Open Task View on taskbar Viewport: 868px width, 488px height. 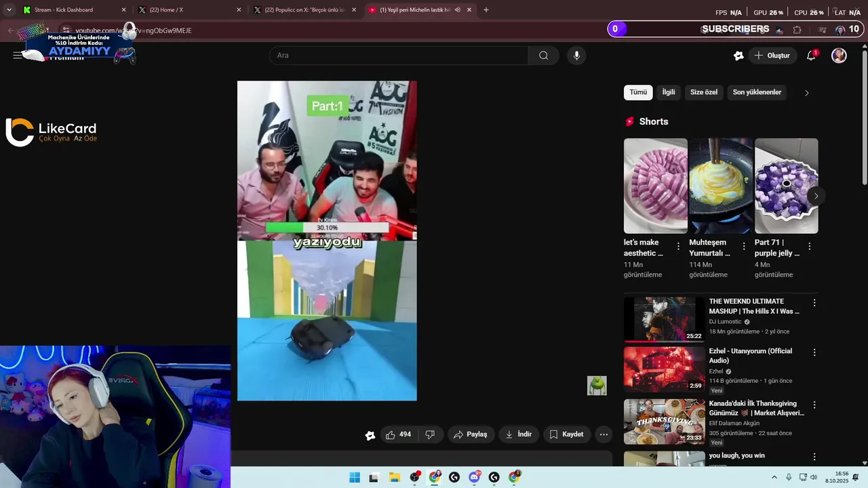(x=374, y=477)
